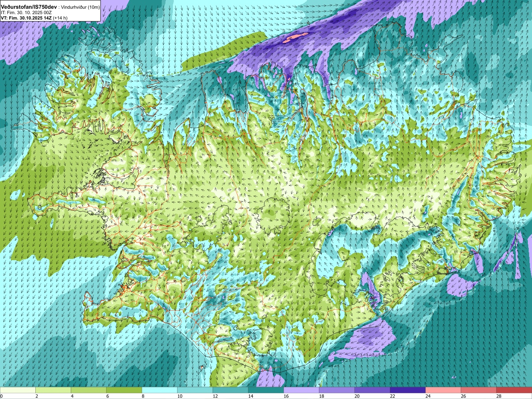Click the "(+14 h)" forecast offset text

[x=60, y=18]
